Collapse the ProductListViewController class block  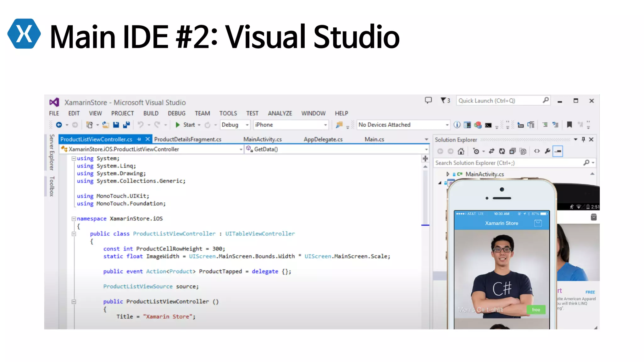click(x=74, y=233)
